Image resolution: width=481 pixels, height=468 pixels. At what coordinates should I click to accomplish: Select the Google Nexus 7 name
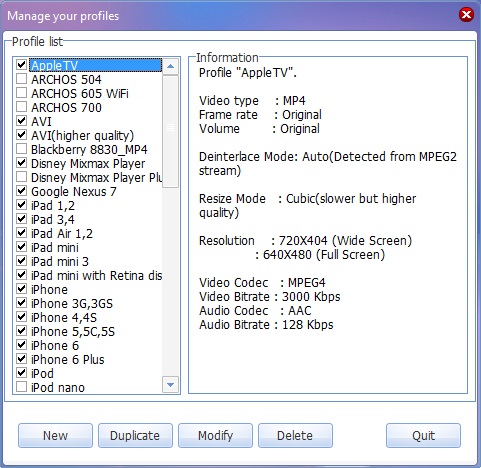click(x=74, y=191)
